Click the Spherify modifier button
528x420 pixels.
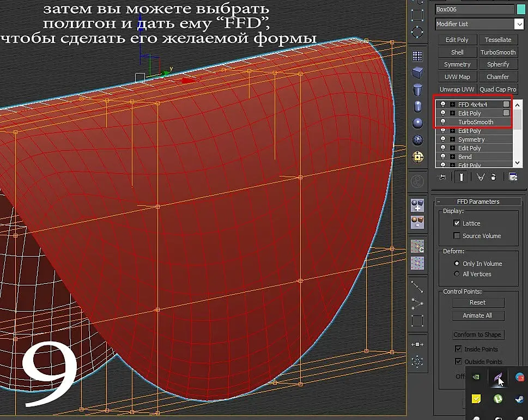498,64
